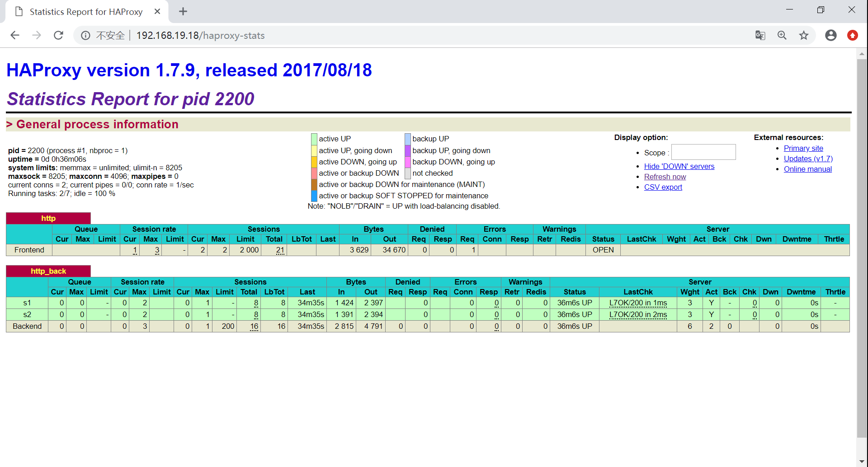Click Frontend bytes out 34 670
This screenshot has height=467, width=868.
394,250
